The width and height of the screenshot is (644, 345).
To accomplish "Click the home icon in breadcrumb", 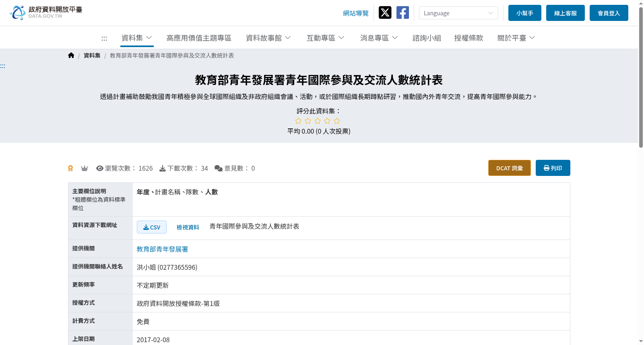I will [71, 56].
